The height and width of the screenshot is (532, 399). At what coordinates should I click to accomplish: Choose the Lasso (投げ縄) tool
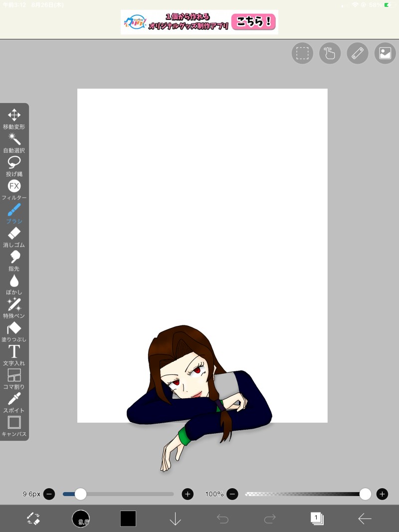pos(14,166)
